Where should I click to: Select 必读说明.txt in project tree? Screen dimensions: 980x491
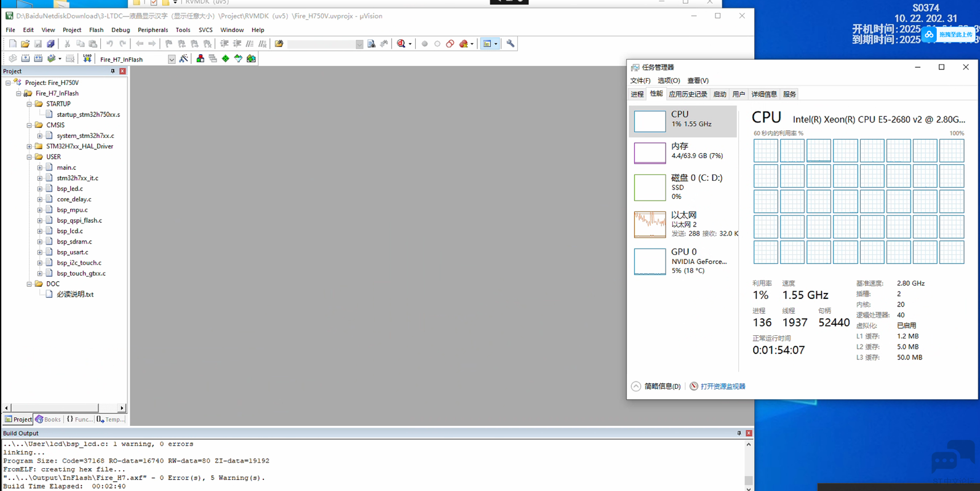coord(75,294)
